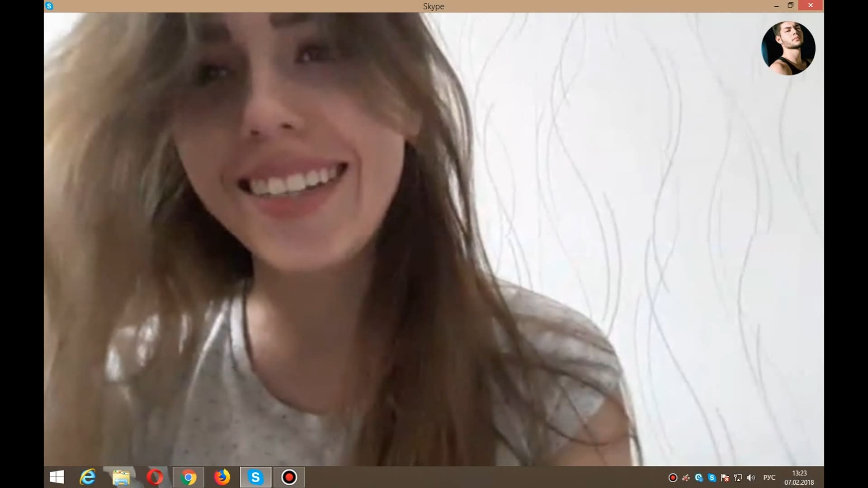
Task: Open File Explorer from the taskbar
Action: tap(121, 477)
